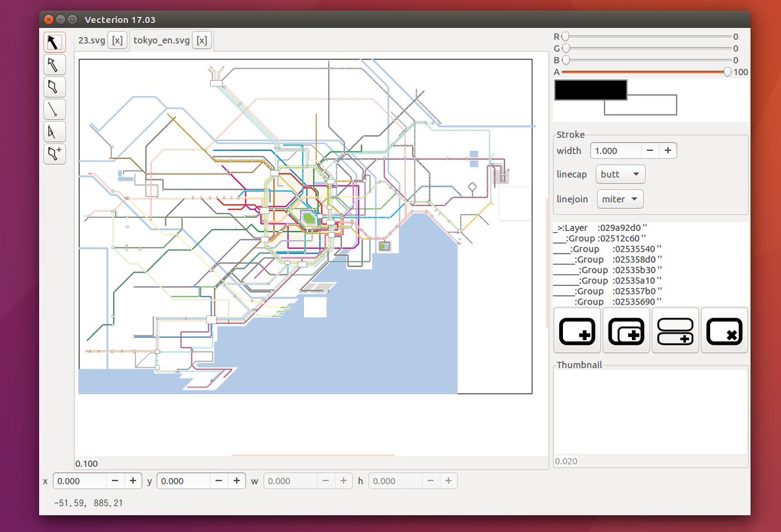The height and width of the screenshot is (532, 781).
Task: Click the alpha value 100 text
Action: pos(741,72)
